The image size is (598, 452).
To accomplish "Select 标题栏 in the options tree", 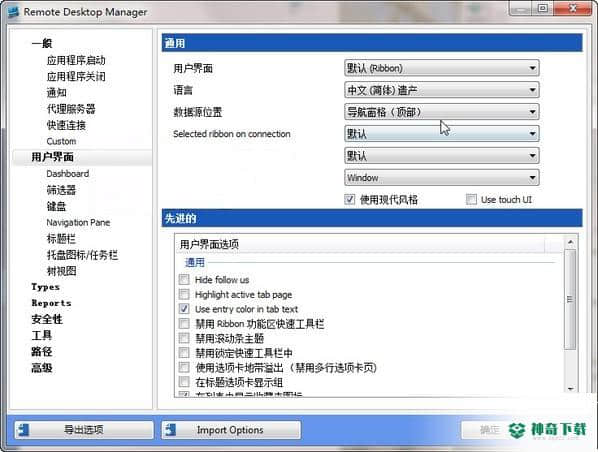I will pos(61,239).
